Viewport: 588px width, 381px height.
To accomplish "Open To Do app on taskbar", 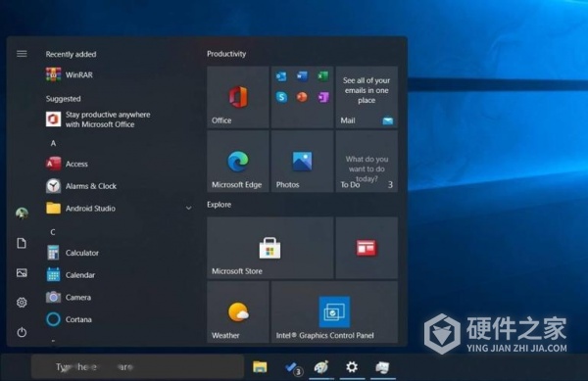I will (x=293, y=367).
